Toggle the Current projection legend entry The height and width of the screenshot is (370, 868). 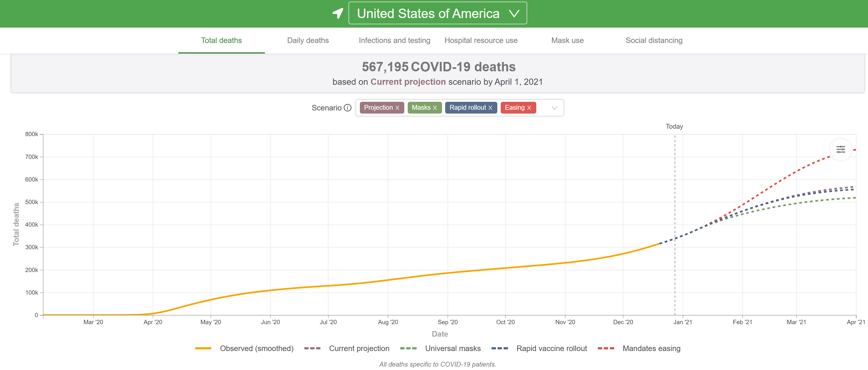[x=346, y=348]
